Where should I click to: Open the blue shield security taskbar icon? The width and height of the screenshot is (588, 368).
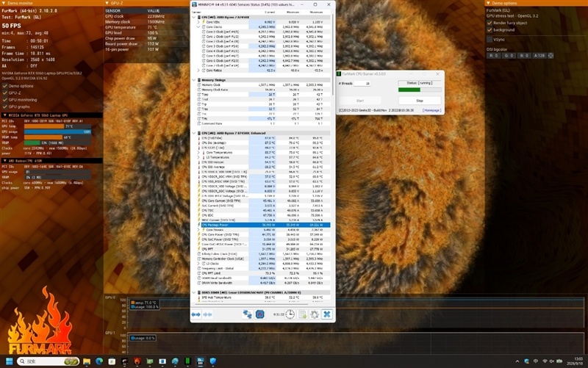(213, 361)
